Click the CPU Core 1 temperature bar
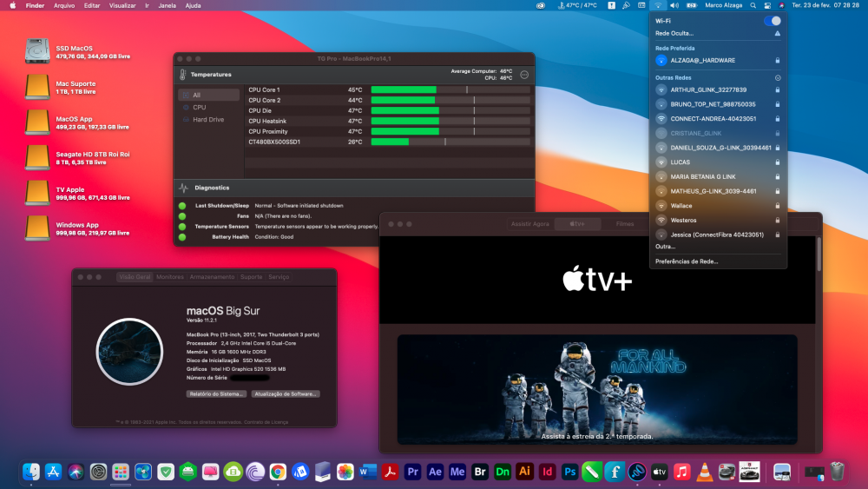868x489 pixels. tap(450, 89)
